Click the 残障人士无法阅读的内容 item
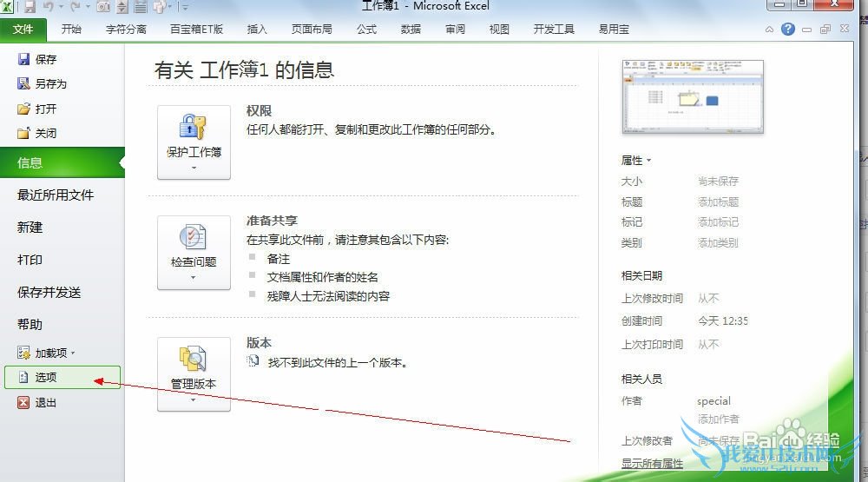Image resolution: width=868 pixels, height=482 pixels. [328, 296]
